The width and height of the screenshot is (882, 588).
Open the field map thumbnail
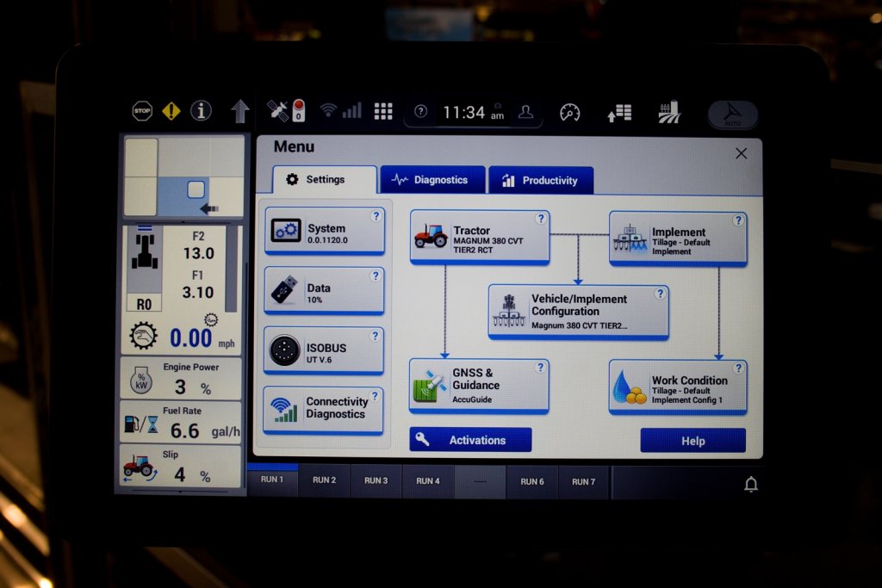(x=184, y=176)
